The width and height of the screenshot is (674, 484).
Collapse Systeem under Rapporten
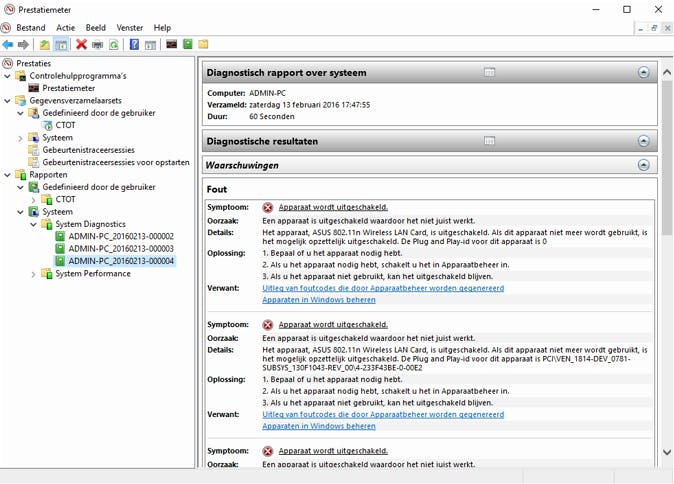coord(20,212)
